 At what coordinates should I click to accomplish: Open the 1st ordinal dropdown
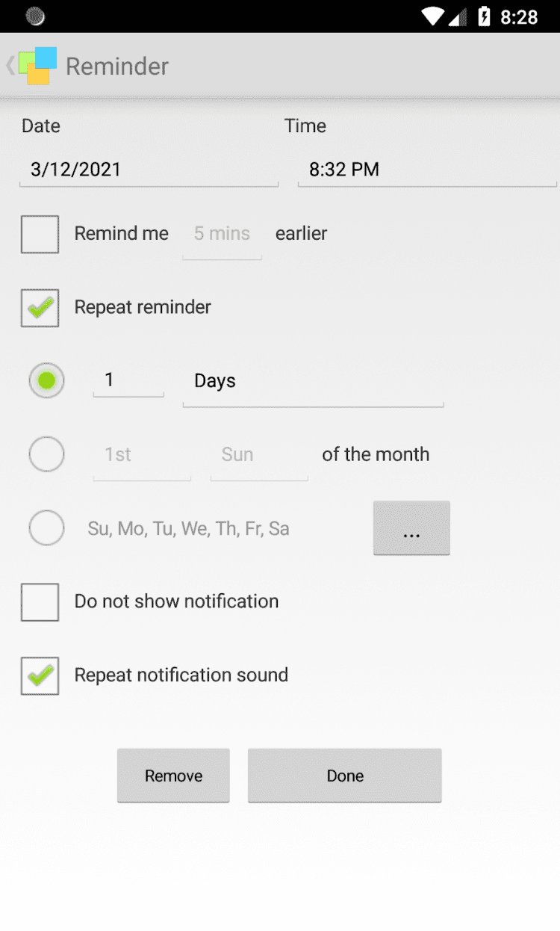[141, 455]
